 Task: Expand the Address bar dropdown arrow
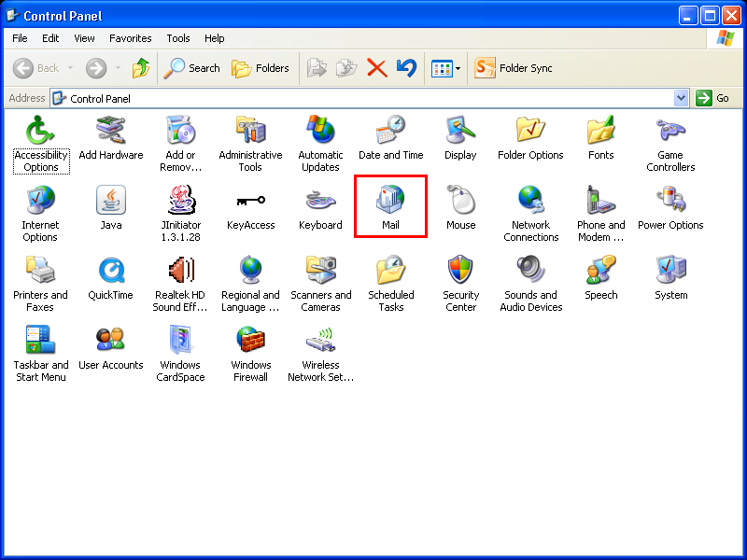[x=682, y=98]
